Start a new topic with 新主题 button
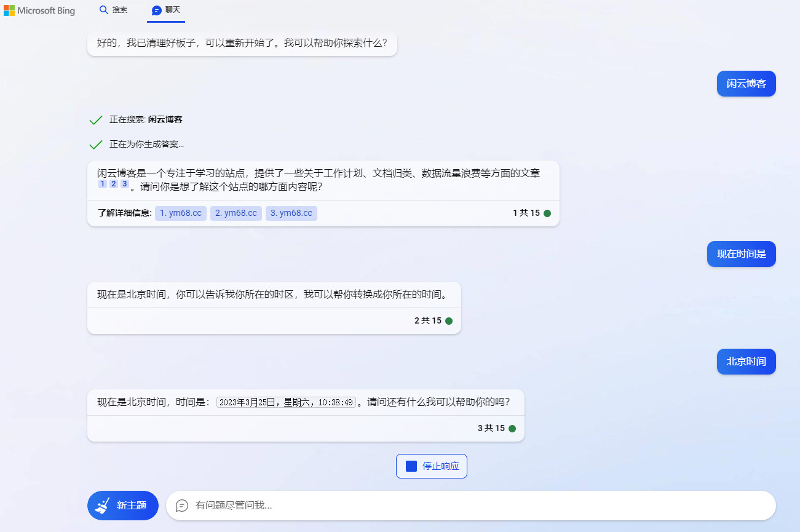The width and height of the screenshot is (800, 532). (x=123, y=506)
